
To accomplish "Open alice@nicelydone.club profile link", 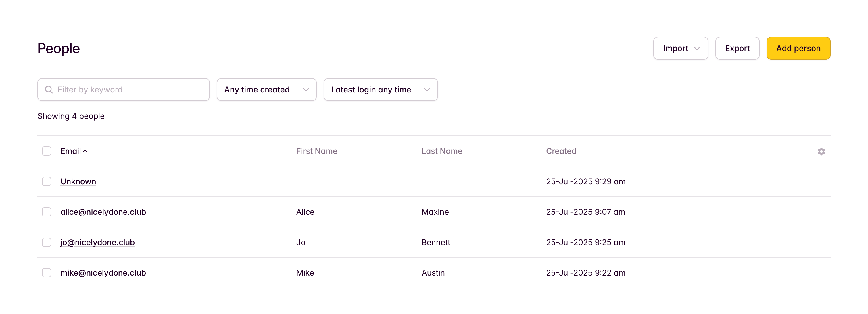I will click(103, 212).
